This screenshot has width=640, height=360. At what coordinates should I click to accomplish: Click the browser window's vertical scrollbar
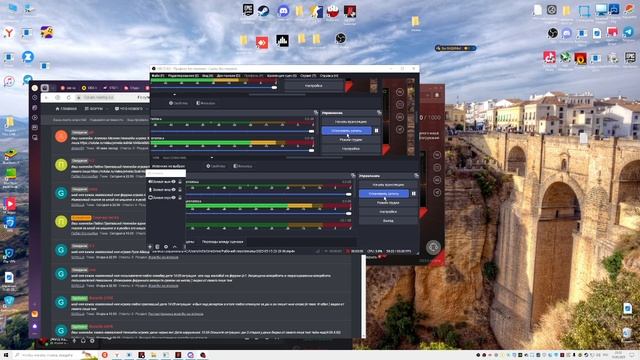[x=363, y=296]
